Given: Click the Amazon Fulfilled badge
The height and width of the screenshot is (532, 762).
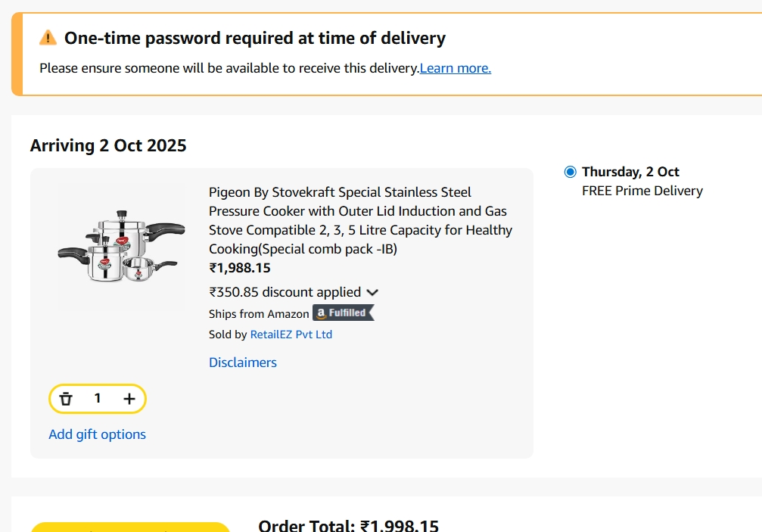Looking at the screenshot, I should tap(343, 313).
